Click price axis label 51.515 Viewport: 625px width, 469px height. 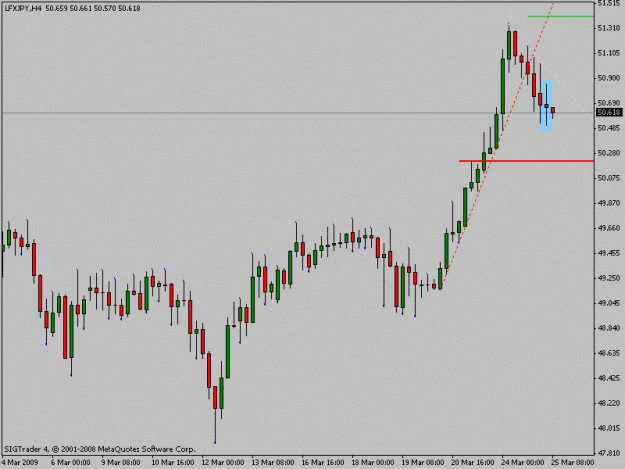pos(609,3)
